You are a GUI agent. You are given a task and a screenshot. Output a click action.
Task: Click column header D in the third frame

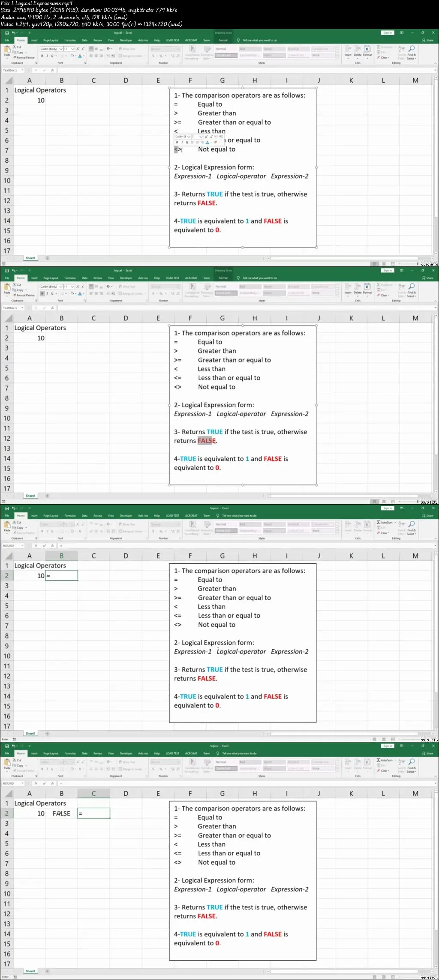126,556
